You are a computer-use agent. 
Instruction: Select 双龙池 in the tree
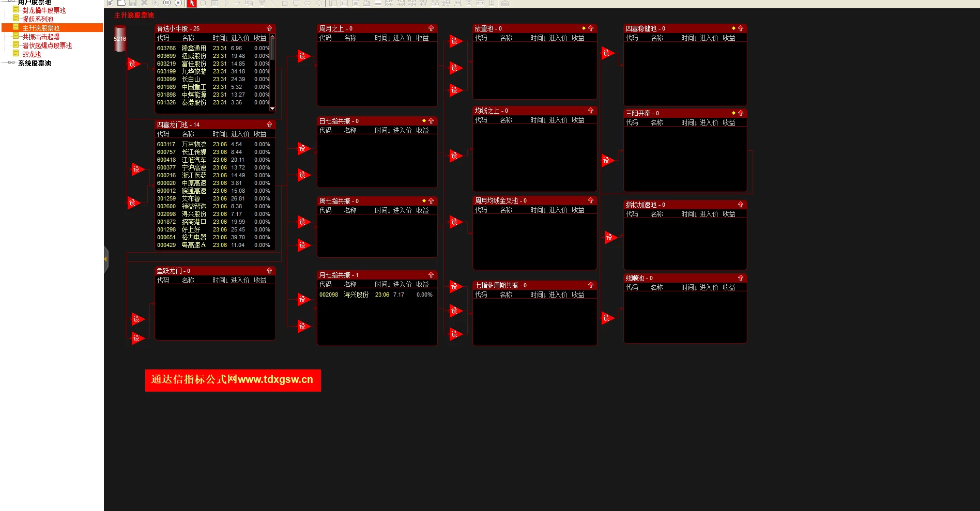pos(32,54)
